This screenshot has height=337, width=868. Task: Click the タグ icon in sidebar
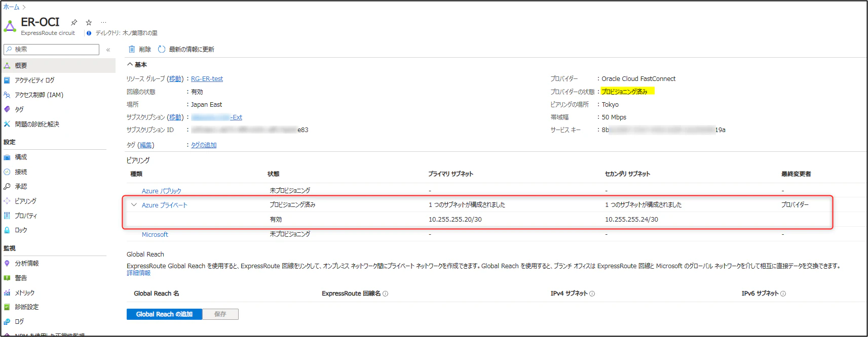pos(7,109)
